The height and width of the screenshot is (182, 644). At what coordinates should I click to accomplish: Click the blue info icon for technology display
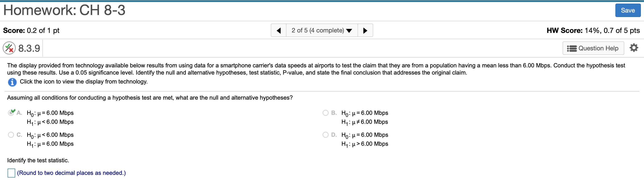(12, 82)
